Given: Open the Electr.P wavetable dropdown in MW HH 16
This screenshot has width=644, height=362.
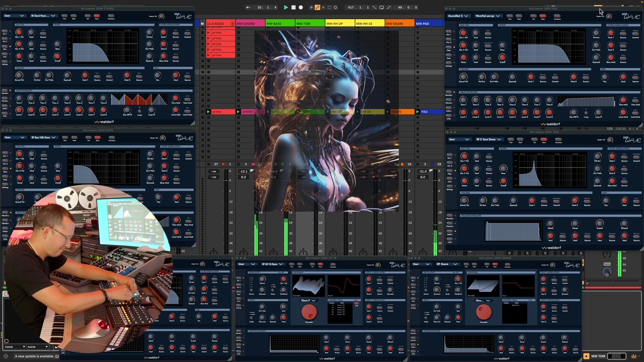Looking at the screenshot, I should coord(308,300).
